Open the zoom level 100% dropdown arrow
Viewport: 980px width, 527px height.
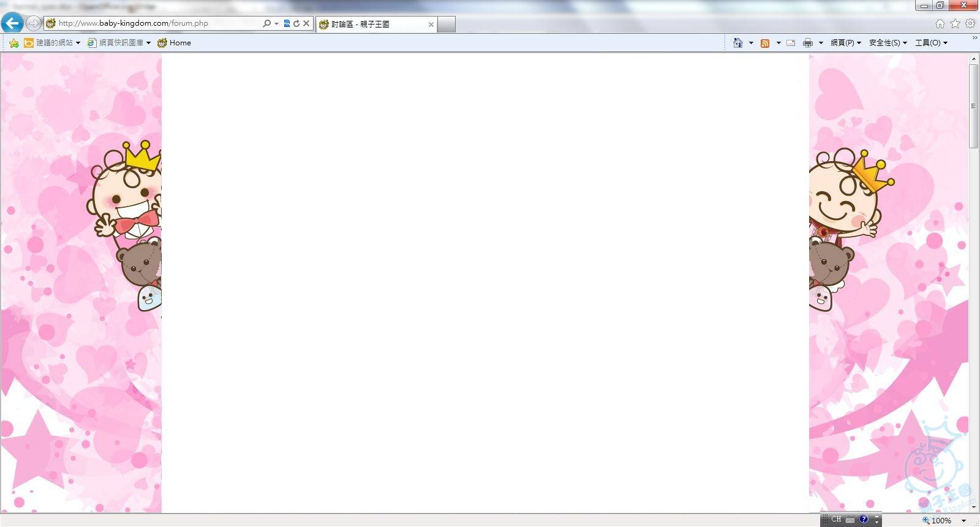click(963, 520)
